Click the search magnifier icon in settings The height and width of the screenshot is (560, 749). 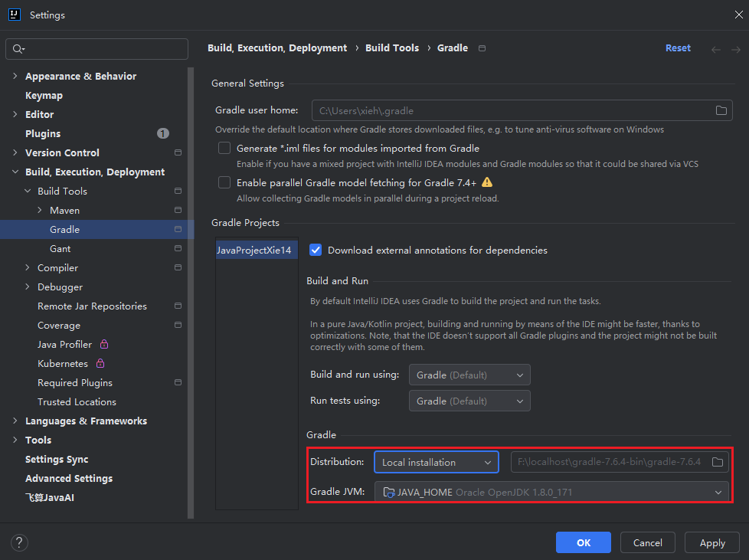click(x=18, y=49)
